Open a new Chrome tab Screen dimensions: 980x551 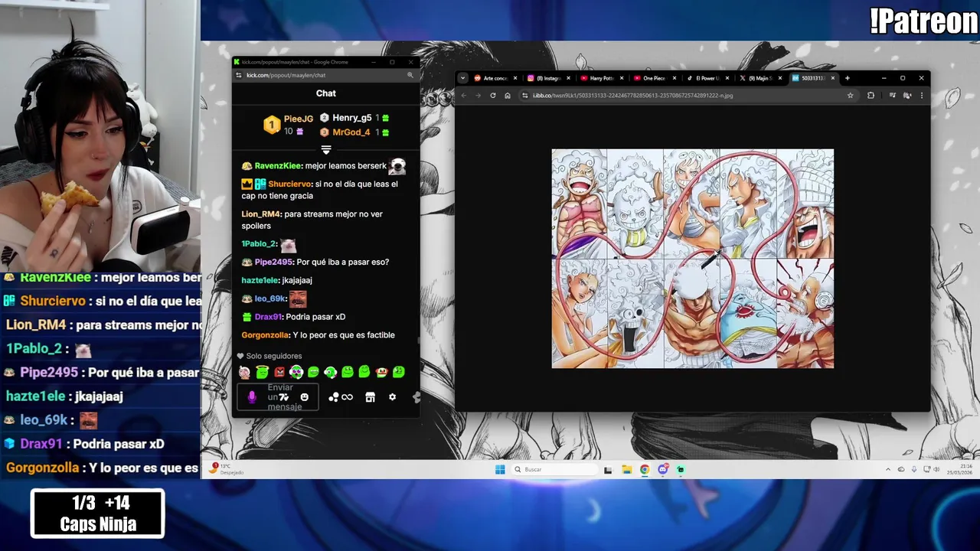(847, 78)
